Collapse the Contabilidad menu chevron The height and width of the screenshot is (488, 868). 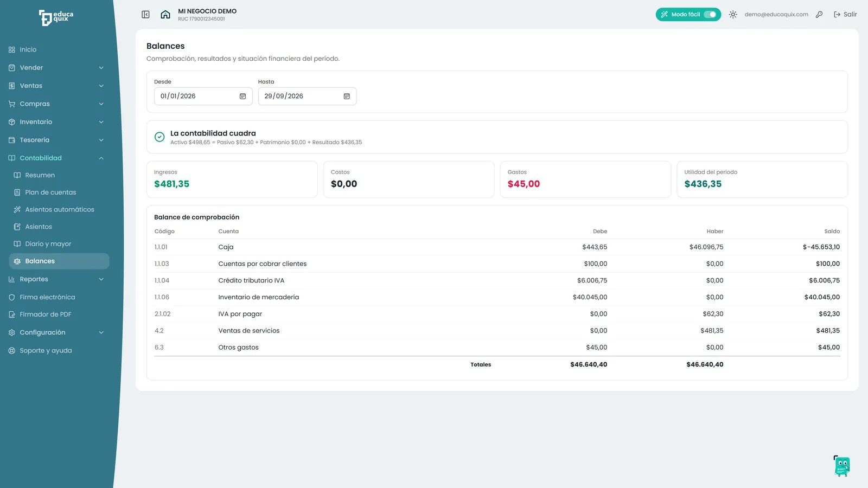click(x=101, y=158)
